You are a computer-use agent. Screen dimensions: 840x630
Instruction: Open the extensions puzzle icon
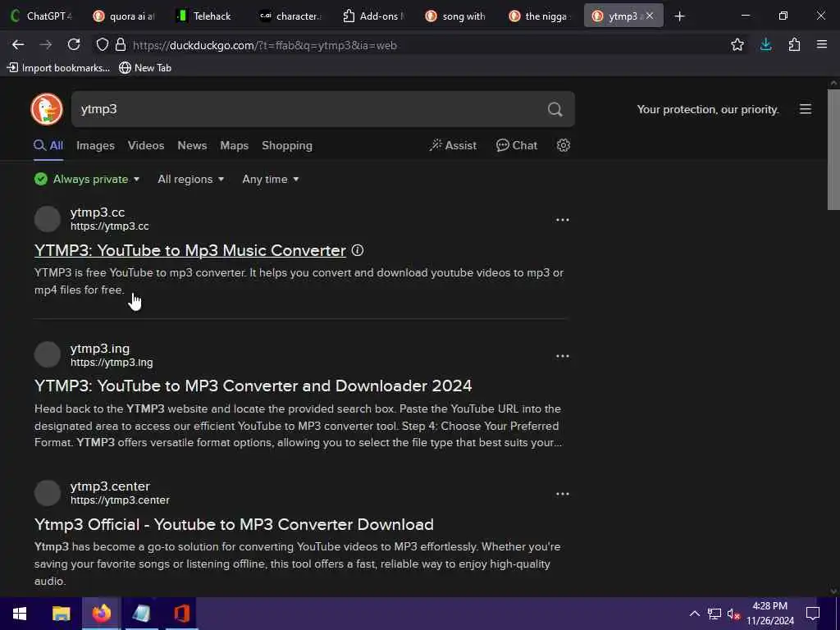[794, 45]
